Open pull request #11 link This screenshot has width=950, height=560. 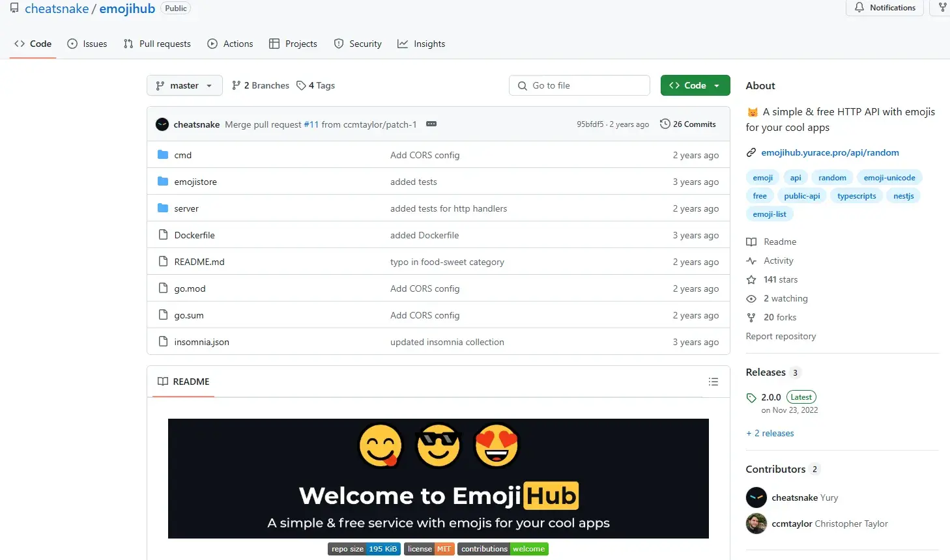tap(311, 124)
